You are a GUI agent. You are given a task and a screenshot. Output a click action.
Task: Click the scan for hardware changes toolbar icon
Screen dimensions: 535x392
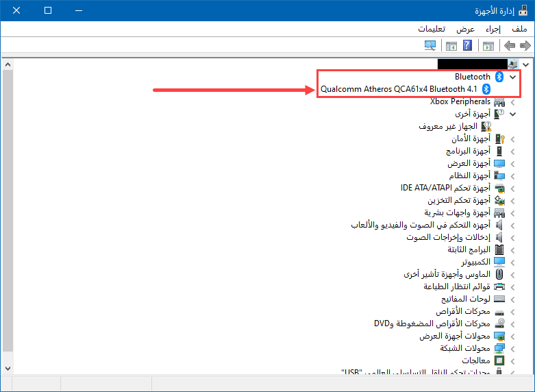pyautogui.click(x=430, y=45)
